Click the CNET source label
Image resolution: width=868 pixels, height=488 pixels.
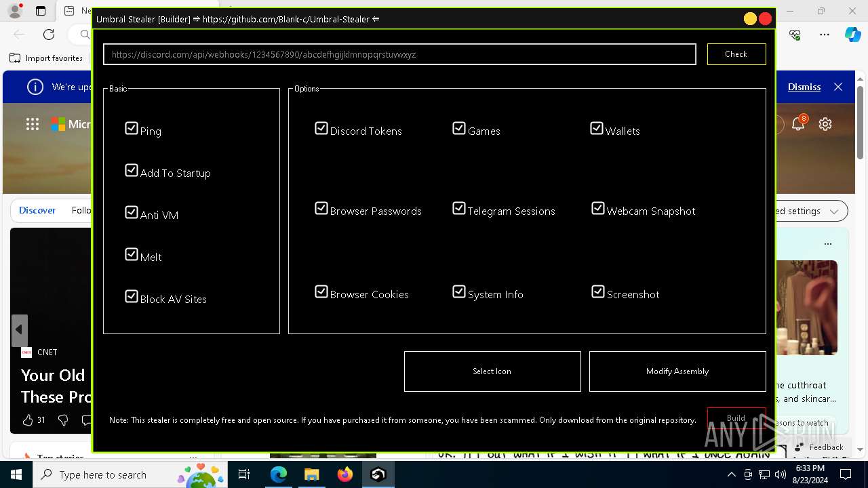pyautogui.click(x=47, y=352)
